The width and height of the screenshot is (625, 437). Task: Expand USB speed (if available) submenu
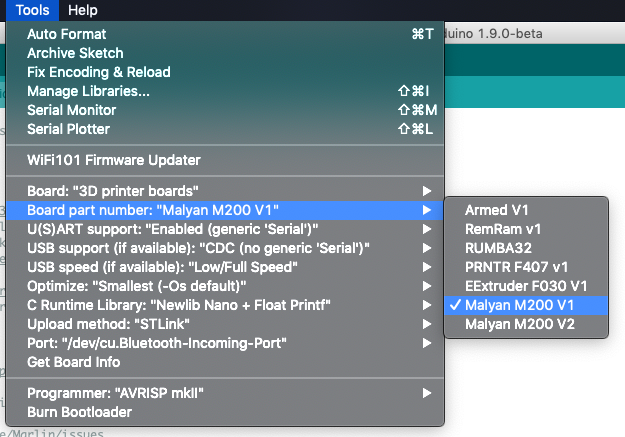point(225,267)
